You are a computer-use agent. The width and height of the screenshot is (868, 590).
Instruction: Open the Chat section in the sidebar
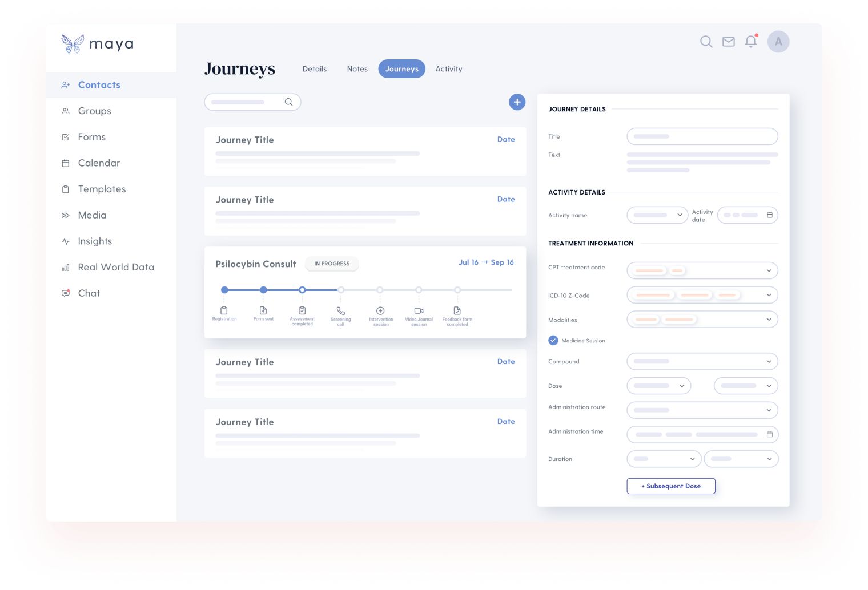coord(89,293)
